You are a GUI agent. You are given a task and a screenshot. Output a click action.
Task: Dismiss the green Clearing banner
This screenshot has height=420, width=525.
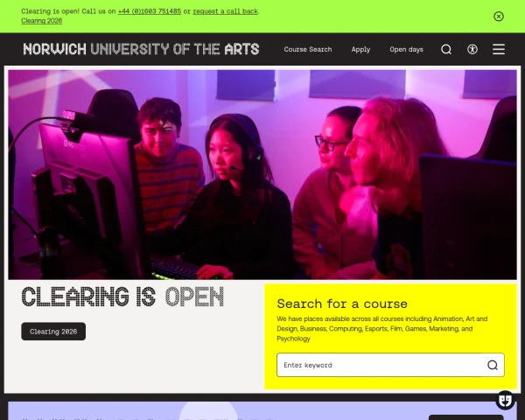click(499, 17)
